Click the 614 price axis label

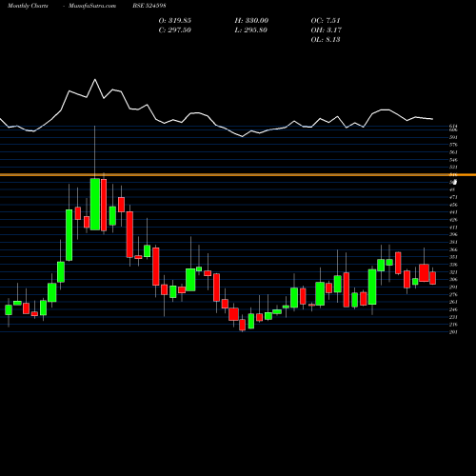(453, 127)
